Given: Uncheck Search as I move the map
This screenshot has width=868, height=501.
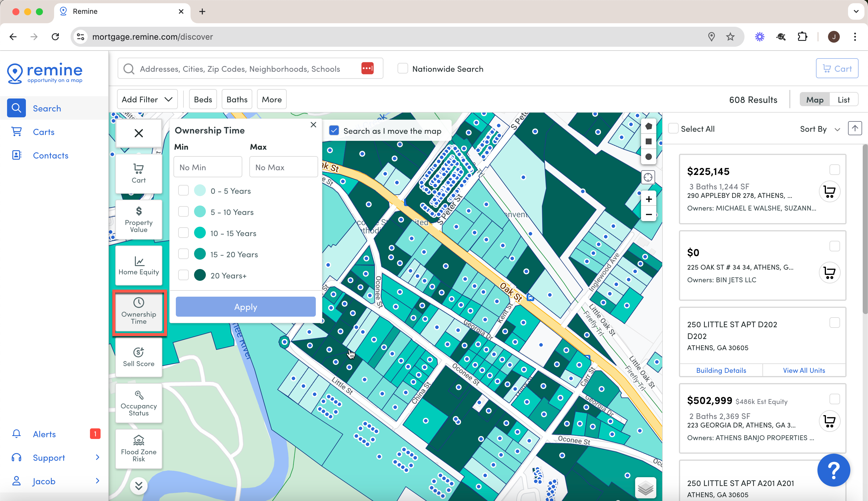Looking at the screenshot, I should (x=334, y=131).
